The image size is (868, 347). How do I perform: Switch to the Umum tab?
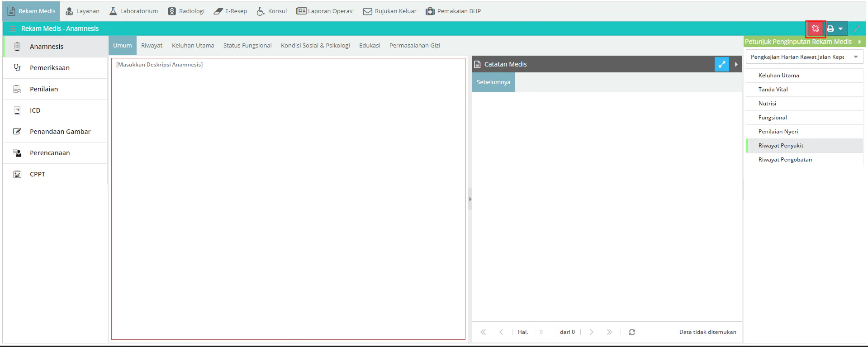pyautogui.click(x=123, y=45)
